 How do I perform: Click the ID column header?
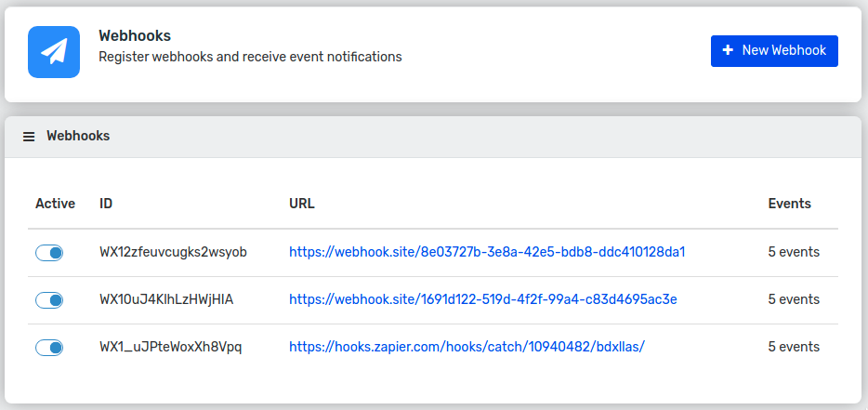[x=106, y=204]
